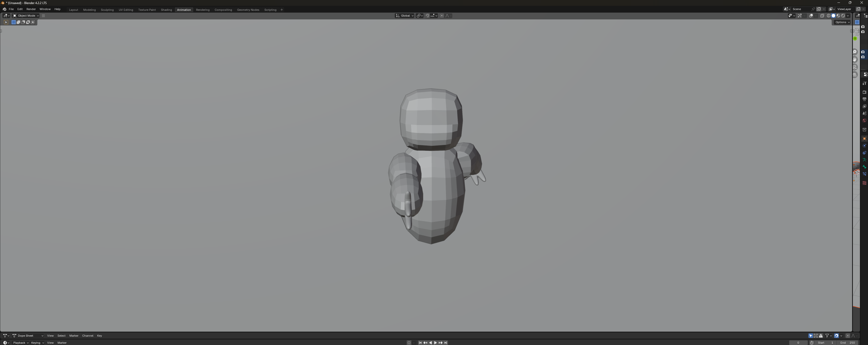Jump to the timeline's first frame
The width and height of the screenshot is (868, 345).
[x=420, y=343]
